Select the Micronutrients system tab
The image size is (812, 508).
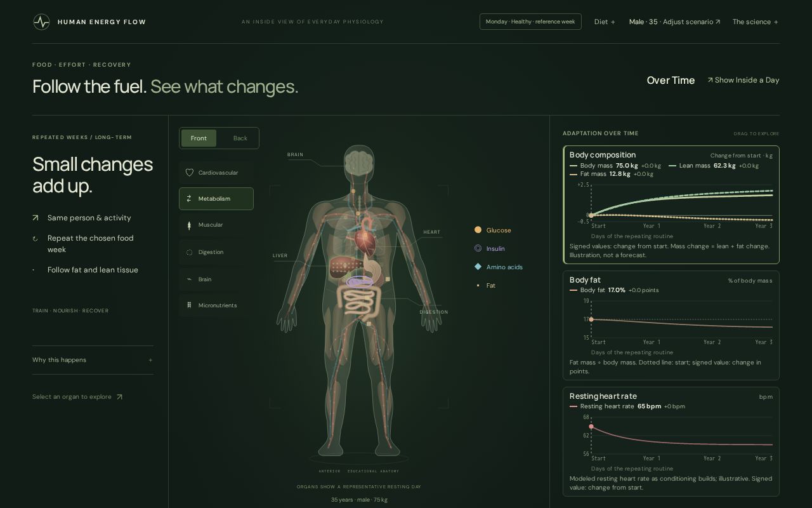[x=216, y=305]
